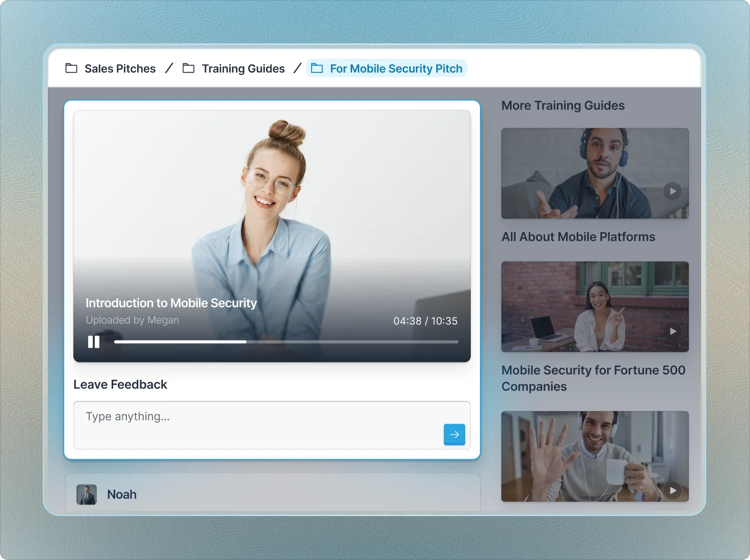The height and width of the screenshot is (560, 750).
Task: Pause the Introduction to Mobile Security video
Action: click(x=94, y=342)
